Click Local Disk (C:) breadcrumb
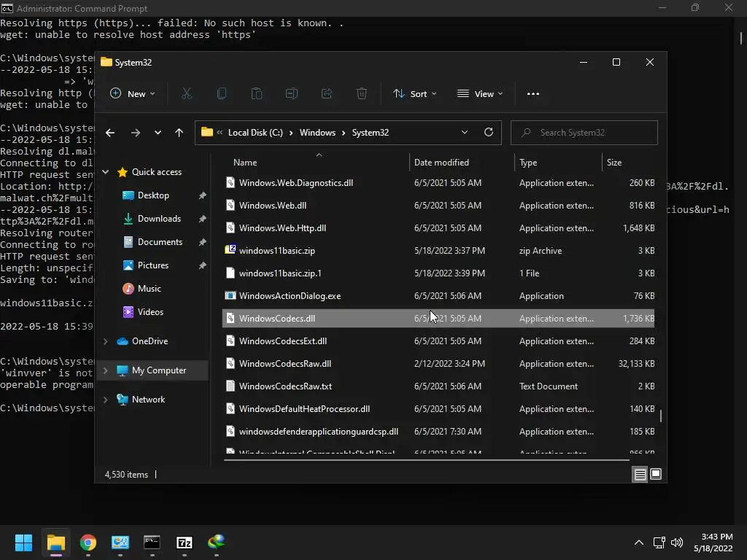 [x=255, y=133]
